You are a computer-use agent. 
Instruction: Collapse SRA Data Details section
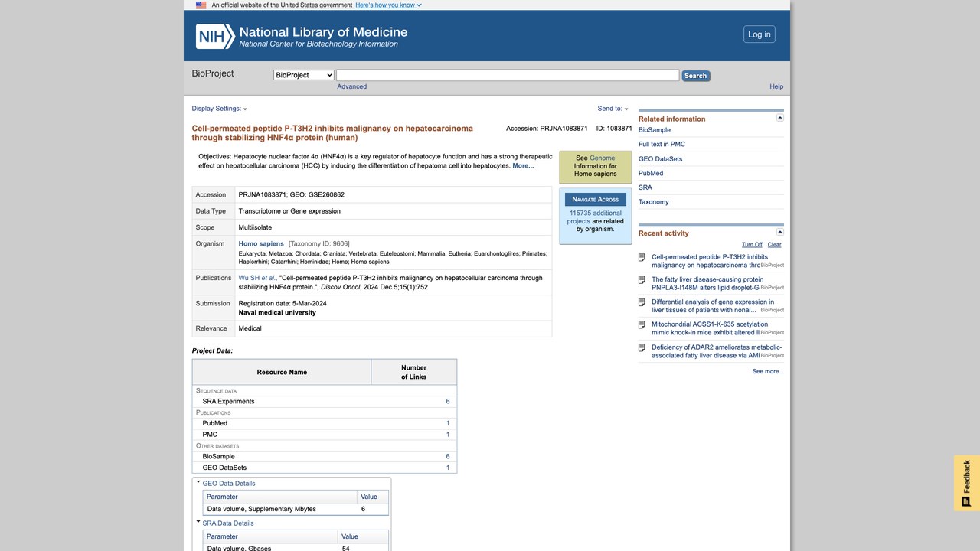point(198,523)
